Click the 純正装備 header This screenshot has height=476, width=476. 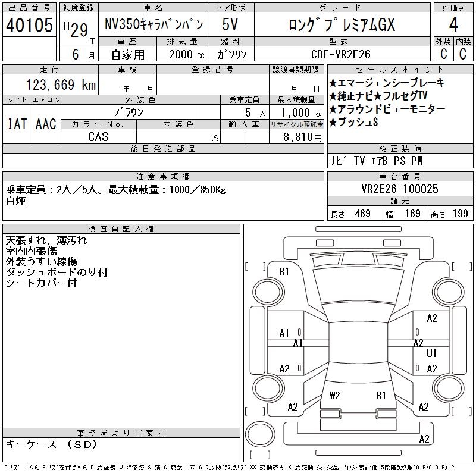(400, 148)
